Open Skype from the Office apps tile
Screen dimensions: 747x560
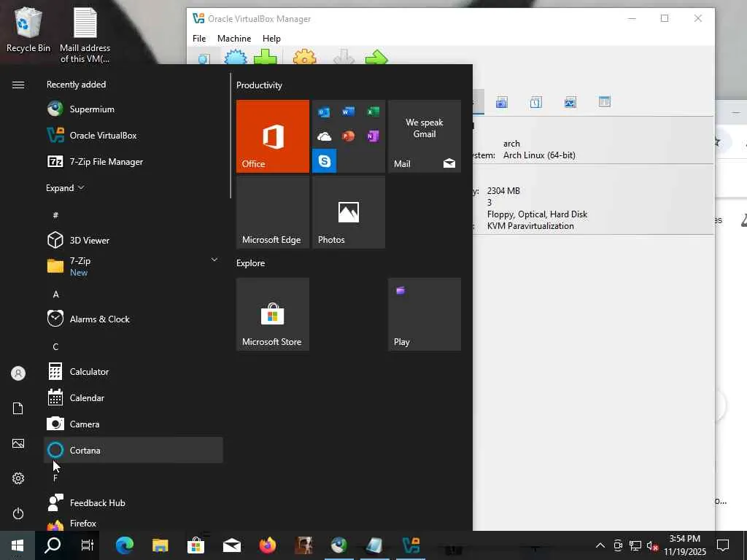point(325,161)
